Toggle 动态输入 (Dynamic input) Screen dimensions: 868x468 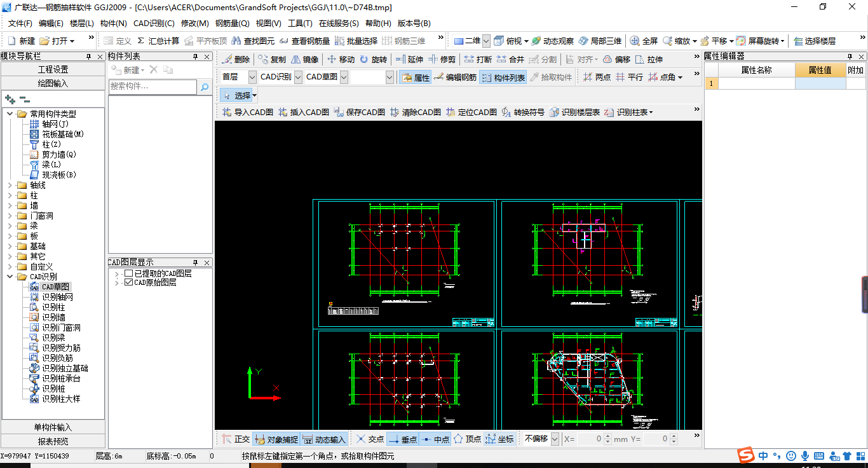click(x=324, y=439)
